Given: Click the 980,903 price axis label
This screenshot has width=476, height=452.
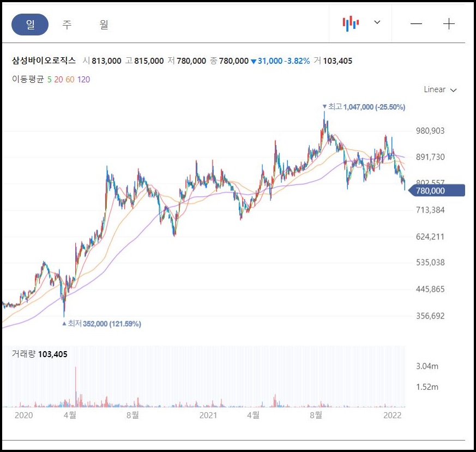Looking at the screenshot, I should pyautogui.click(x=430, y=131).
